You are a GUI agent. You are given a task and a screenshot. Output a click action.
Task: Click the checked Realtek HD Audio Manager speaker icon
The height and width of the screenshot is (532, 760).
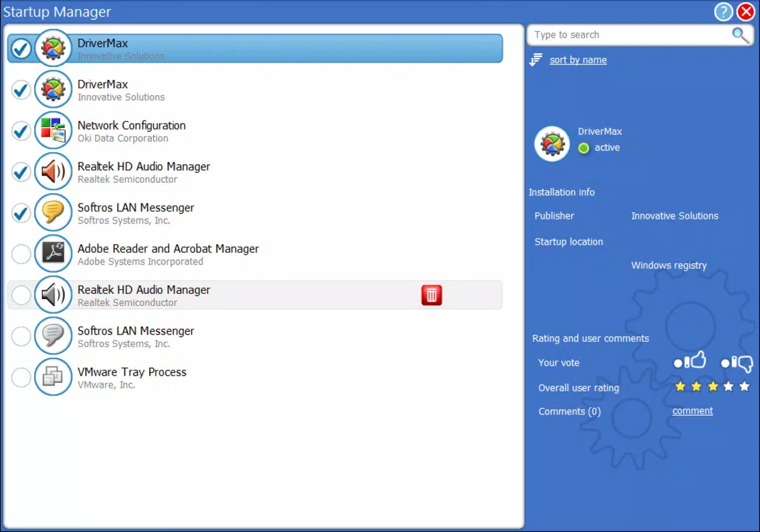pos(53,172)
